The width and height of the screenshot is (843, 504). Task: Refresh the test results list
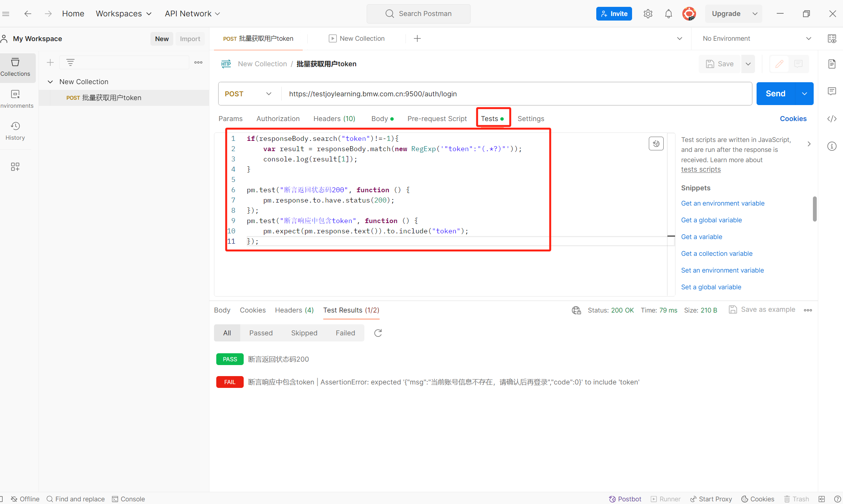click(x=378, y=333)
